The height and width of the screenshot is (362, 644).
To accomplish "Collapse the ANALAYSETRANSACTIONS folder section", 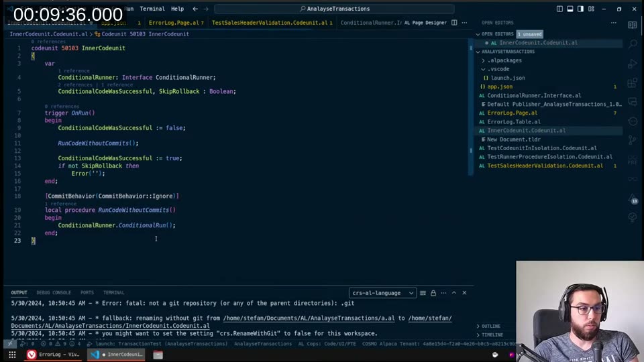I will coord(478,52).
